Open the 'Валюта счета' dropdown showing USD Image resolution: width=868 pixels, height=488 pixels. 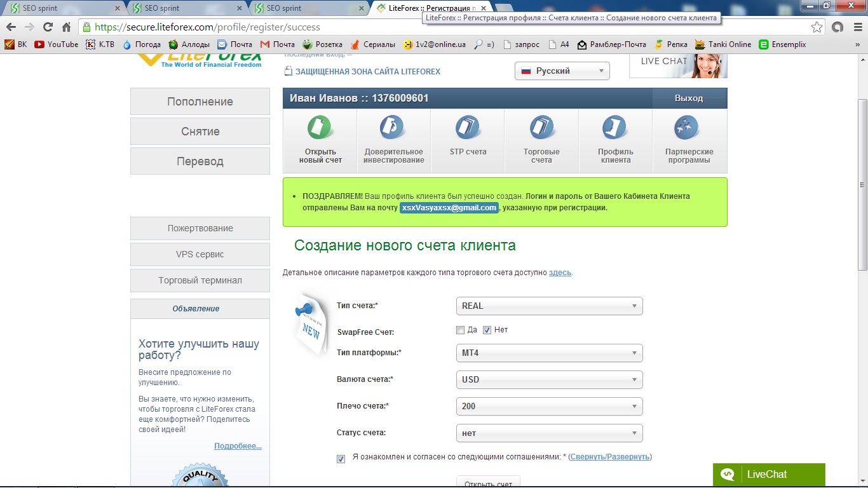tap(550, 380)
